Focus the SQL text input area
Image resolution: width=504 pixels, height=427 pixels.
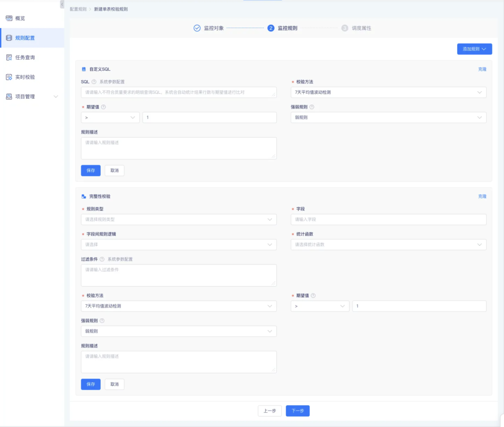click(179, 92)
